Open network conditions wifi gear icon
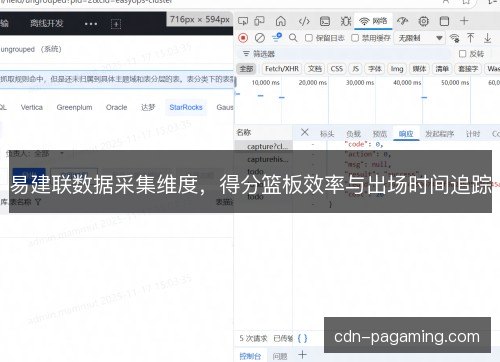 (x=454, y=38)
